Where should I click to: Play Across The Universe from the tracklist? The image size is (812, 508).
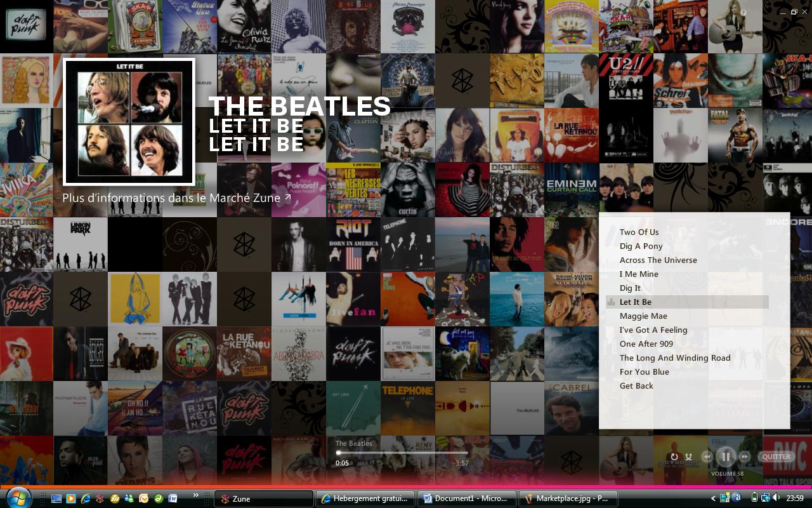[x=658, y=260]
